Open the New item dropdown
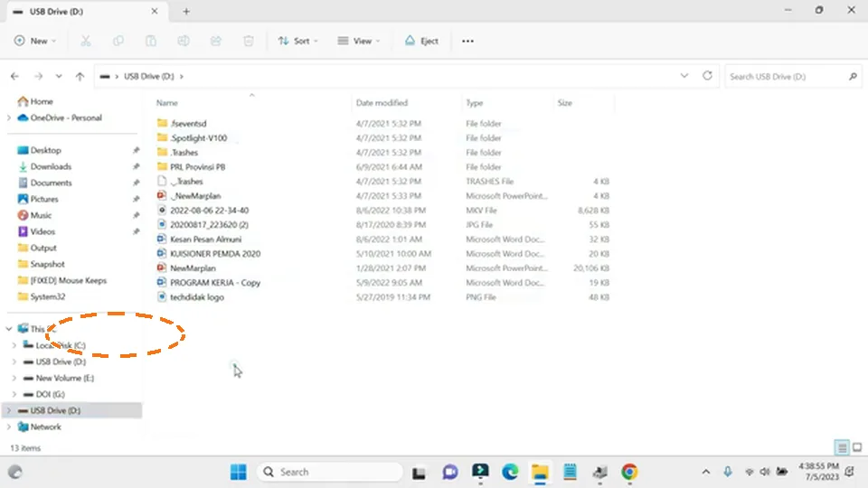The image size is (868, 488). coord(35,41)
